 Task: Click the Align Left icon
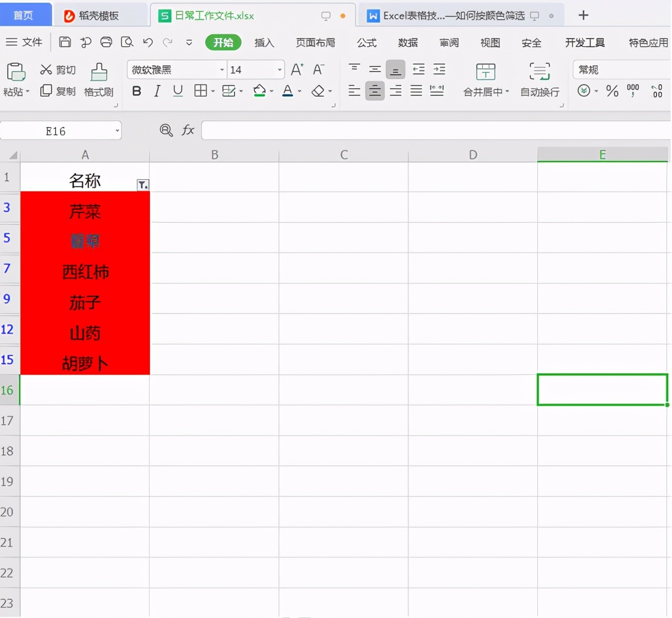pyautogui.click(x=354, y=90)
